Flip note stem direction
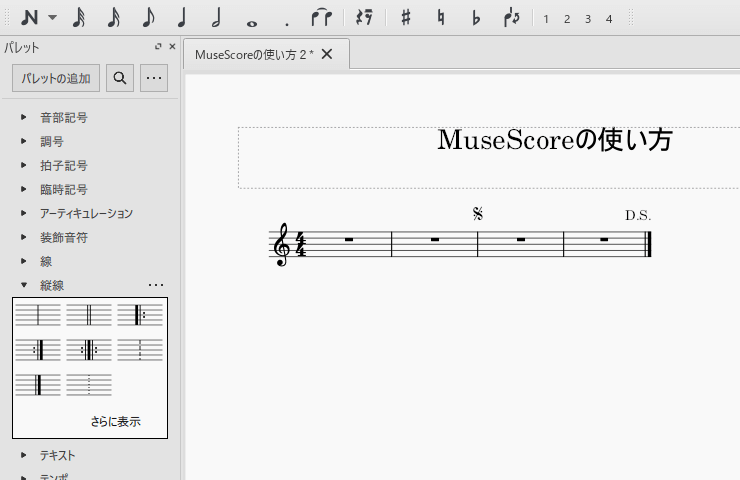 pyautogui.click(x=512, y=18)
